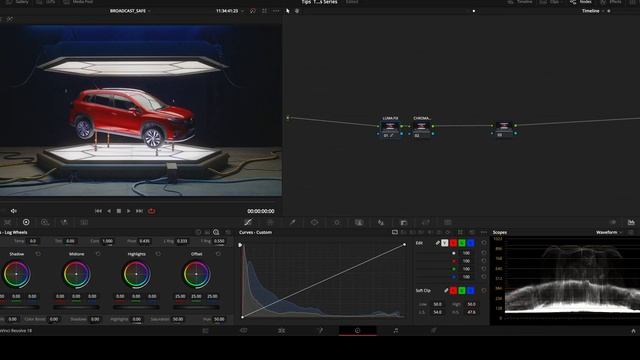Adjust the Shadow color wheel
The height and width of the screenshot is (360, 640).
pyautogui.click(x=16, y=274)
